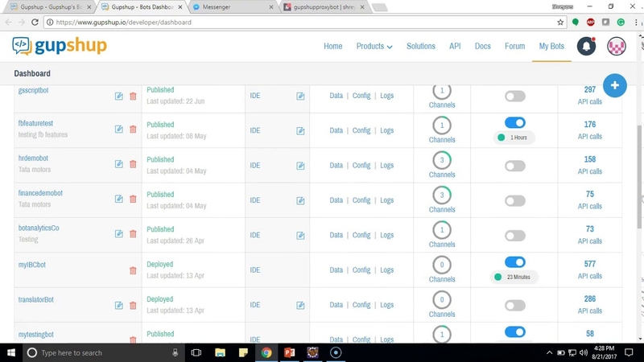Disable the myIBCbot switch
The height and width of the screenshot is (362, 644).
pos(515,262)
